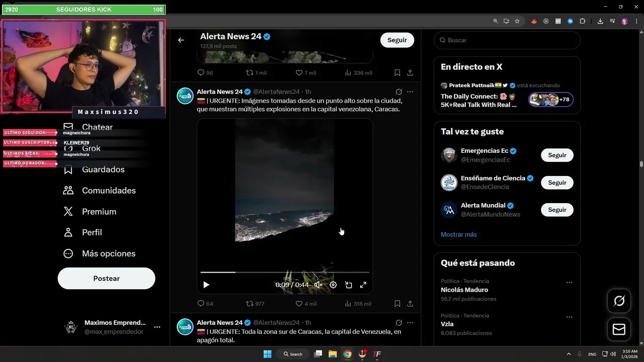Follow Enséñame de Ciencia
This screenshot has width=644, height=362.
[x=557, y=183]
